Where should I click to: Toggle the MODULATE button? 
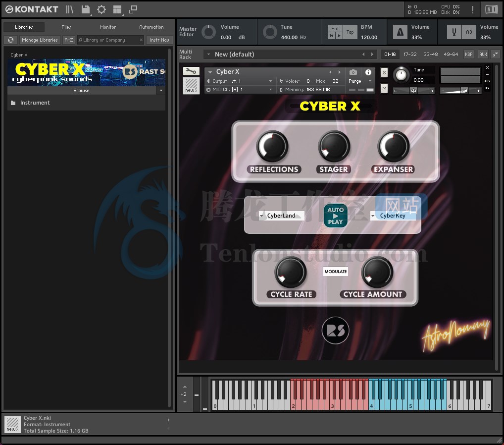[336, 272]
